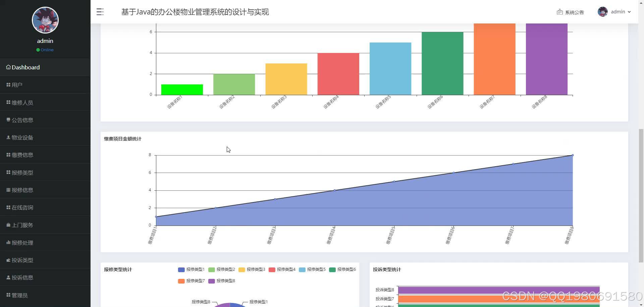Open the 用户 sidebar menu
This screenshot has width=644, height=307.
45,85
